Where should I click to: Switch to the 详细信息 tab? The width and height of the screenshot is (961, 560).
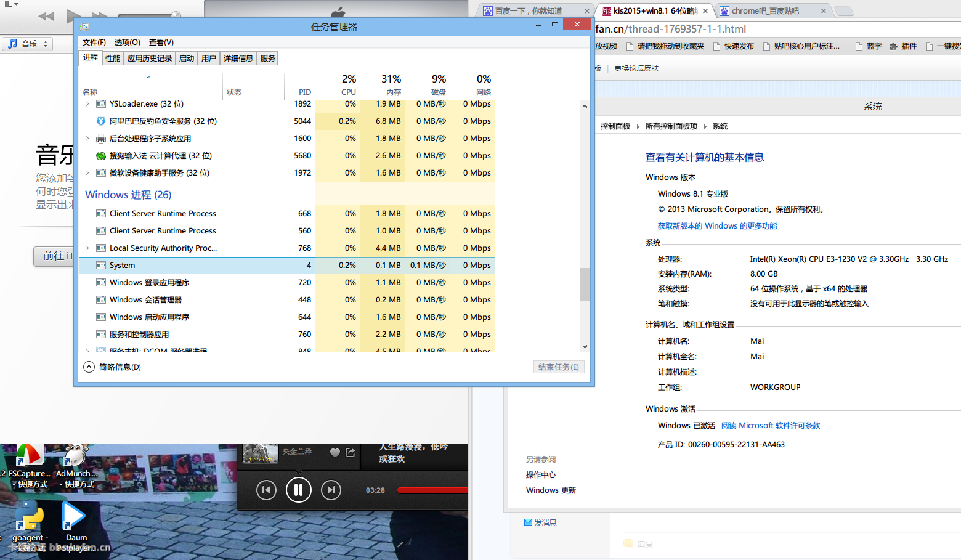click(238, 59)
